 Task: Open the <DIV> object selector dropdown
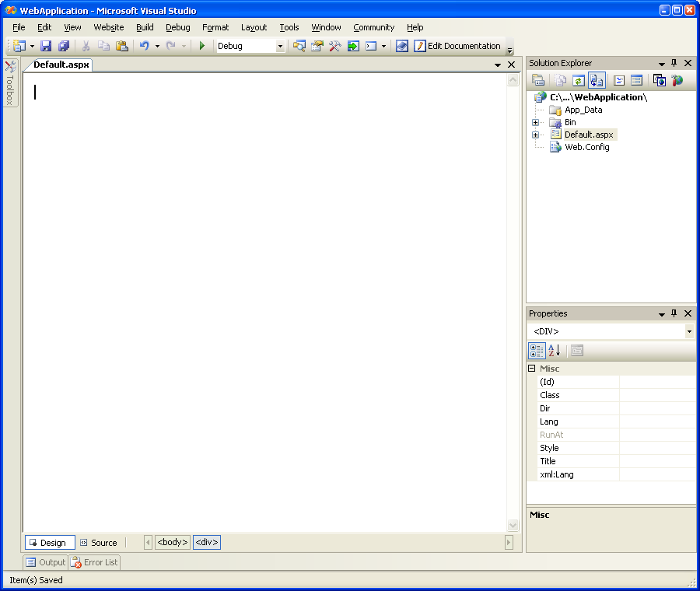tap(689, 331)
